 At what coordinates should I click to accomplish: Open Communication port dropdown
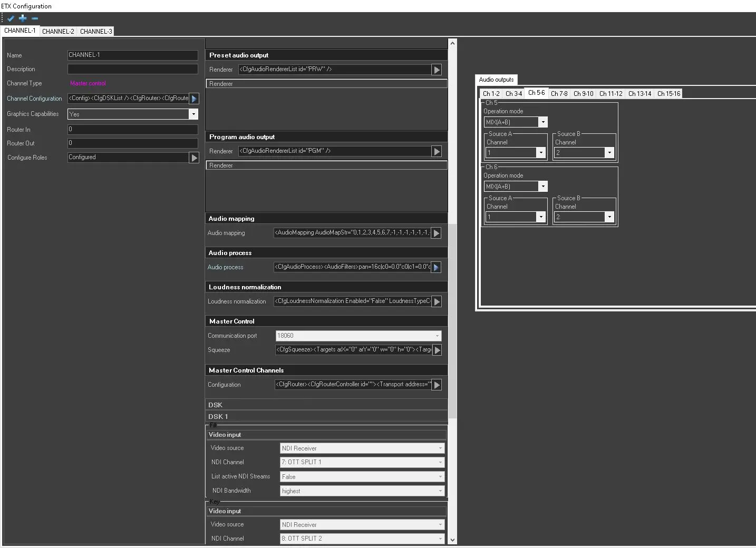pyautogui.click(x=437, y=336)
